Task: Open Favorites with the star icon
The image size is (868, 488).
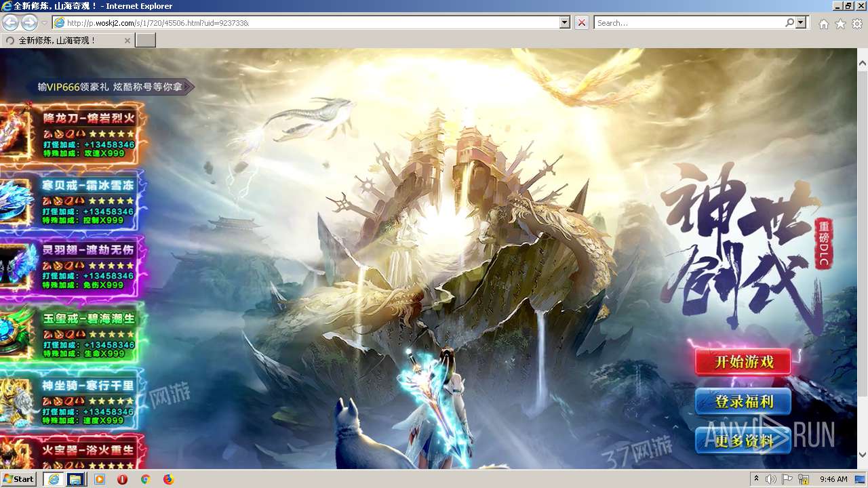Action: click(x=840, y=24)
